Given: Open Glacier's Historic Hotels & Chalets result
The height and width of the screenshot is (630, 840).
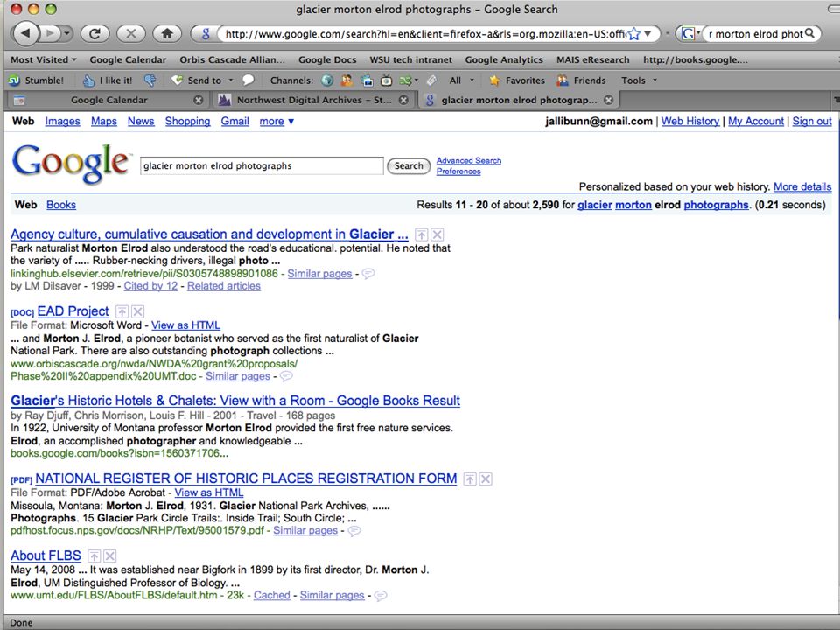Looking at the screenshot, I should pyautogui.click(x=235, y=401).
